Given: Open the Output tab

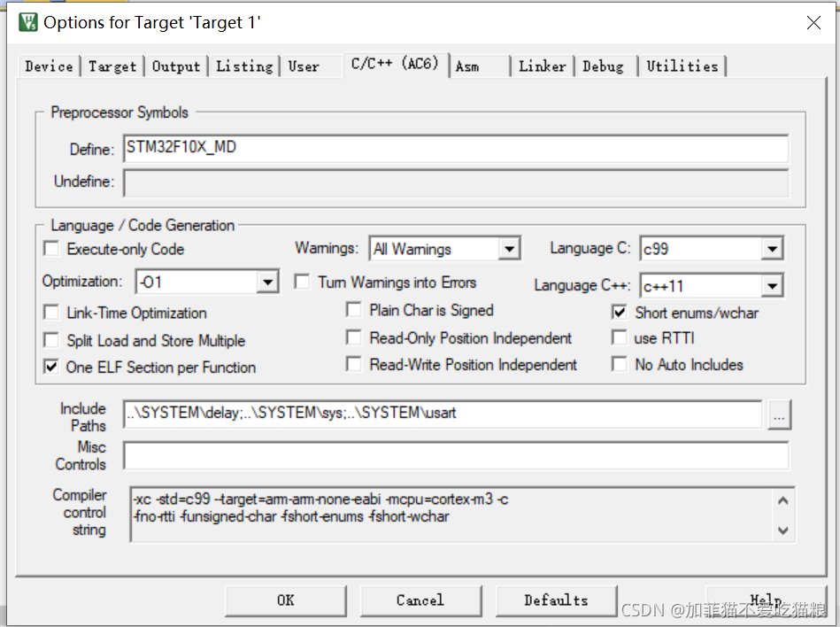Looking at the screenshot, I should coord(176,66).
